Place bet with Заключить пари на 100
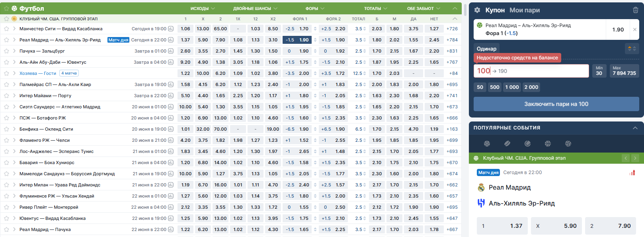 point(556,104)
